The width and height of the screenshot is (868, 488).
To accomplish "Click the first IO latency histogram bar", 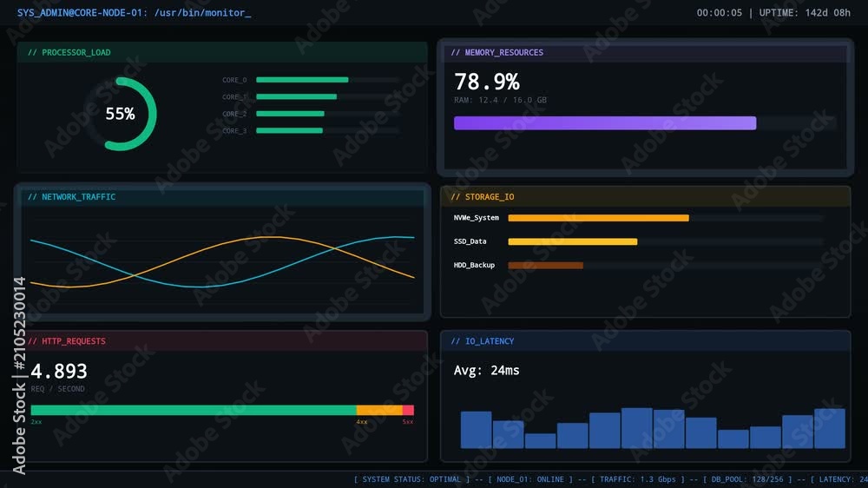I will pyautogui.click(x=476, y=430).
